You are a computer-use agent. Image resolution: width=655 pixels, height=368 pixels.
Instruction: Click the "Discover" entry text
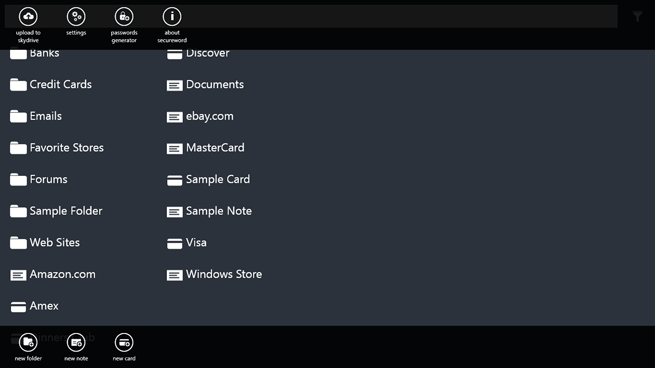tap(208, 54)
